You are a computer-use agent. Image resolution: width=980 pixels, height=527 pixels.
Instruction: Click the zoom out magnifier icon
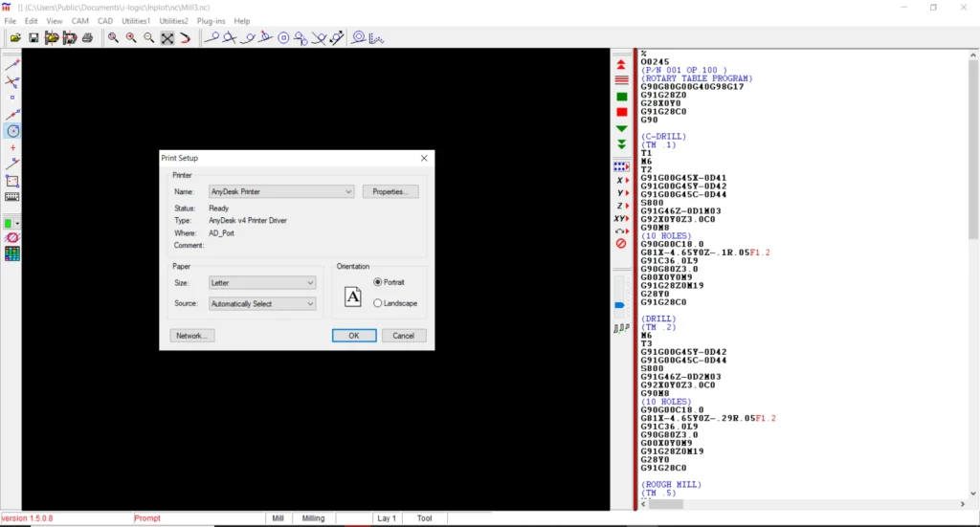[x=148, y=38]
